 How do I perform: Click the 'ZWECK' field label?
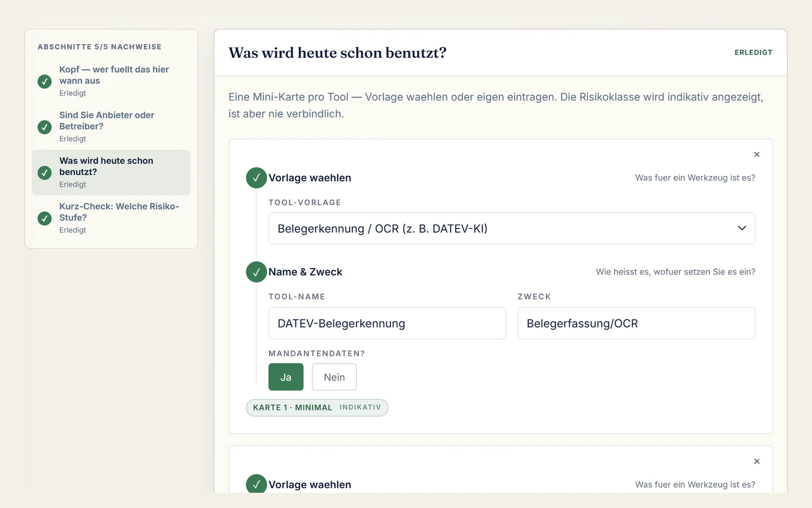coord(535,297)
